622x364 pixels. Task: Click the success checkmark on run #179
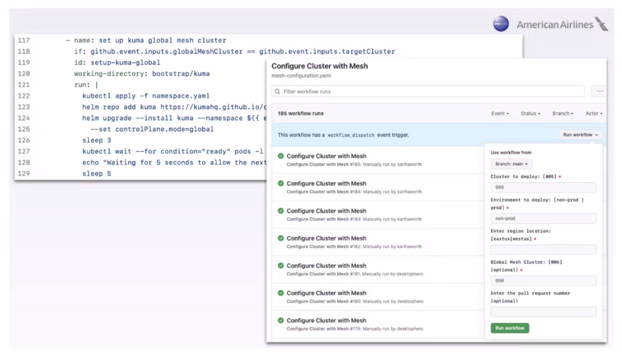click(281, 321)
